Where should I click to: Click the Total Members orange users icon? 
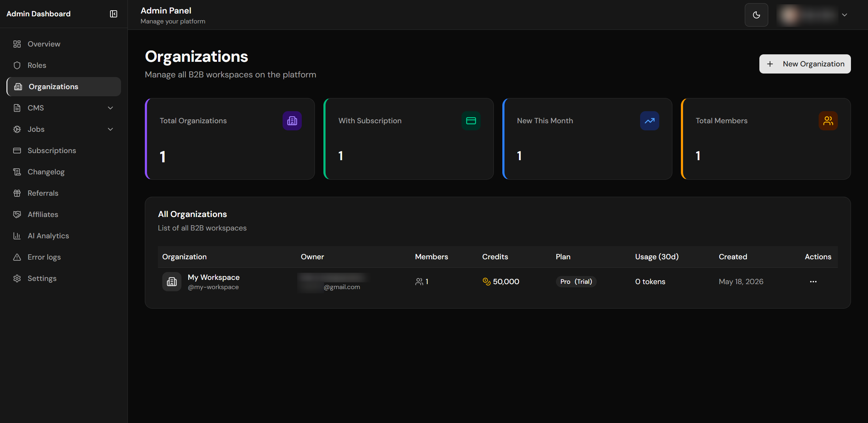(828, 121)
